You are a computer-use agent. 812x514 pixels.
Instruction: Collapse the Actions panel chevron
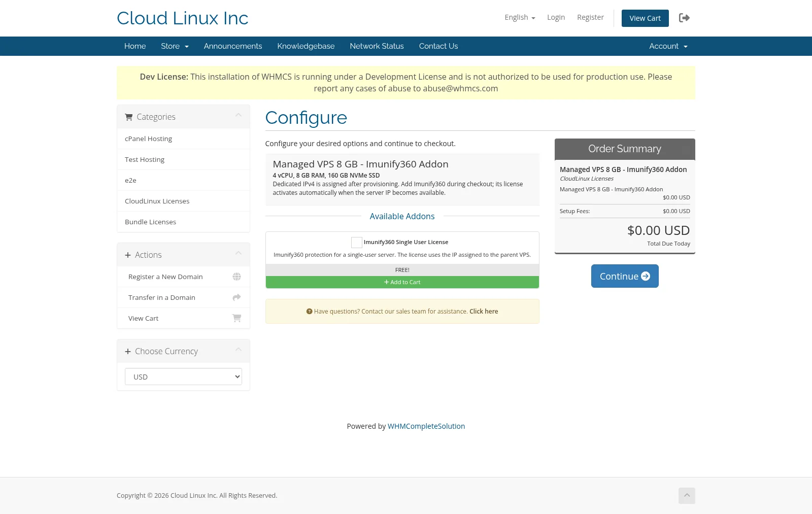pos(239,253)
